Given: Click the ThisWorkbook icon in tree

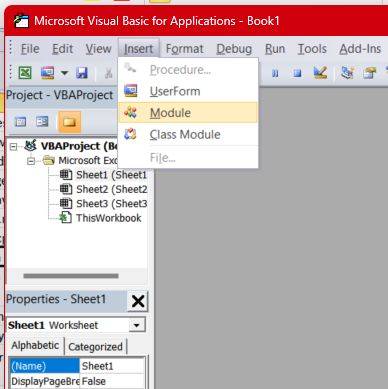Looking at the screenshot, I should (x=65, y=218).
